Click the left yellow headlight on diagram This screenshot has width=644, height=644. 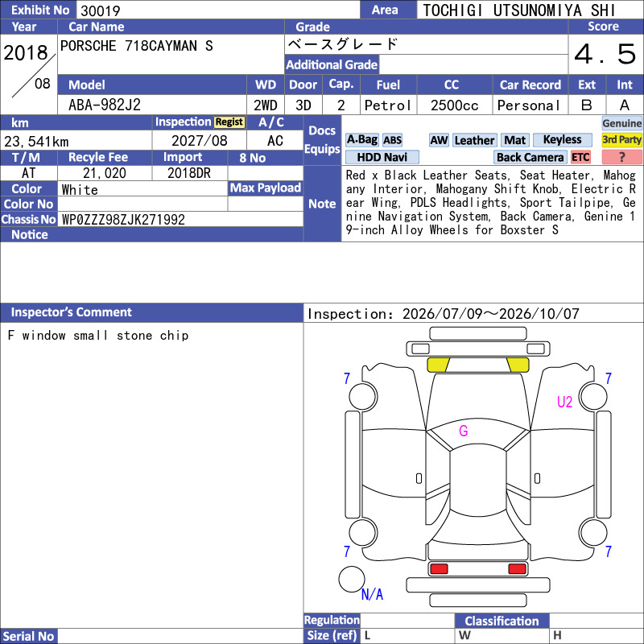point(438,365)
